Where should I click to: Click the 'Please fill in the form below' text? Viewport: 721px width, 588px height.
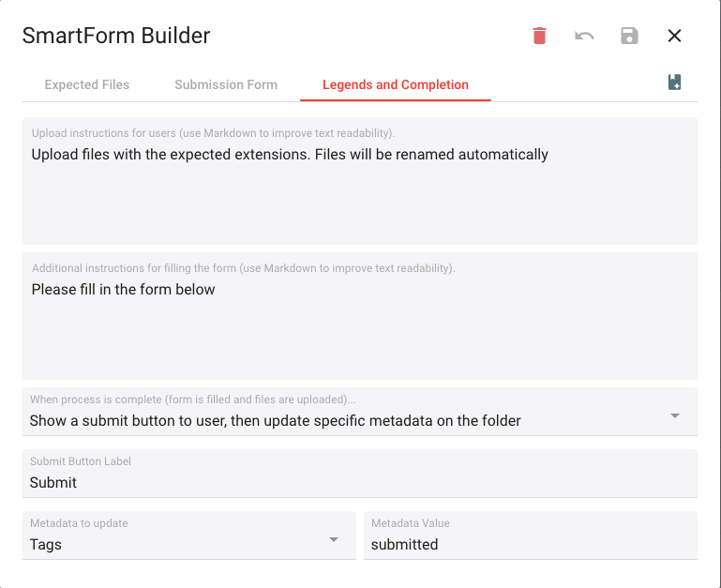tap(123, 290)
